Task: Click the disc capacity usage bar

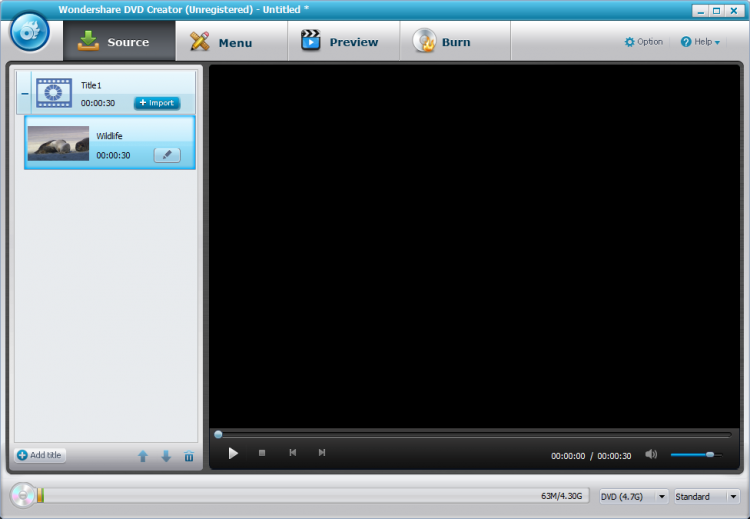Action: point(313,496)
